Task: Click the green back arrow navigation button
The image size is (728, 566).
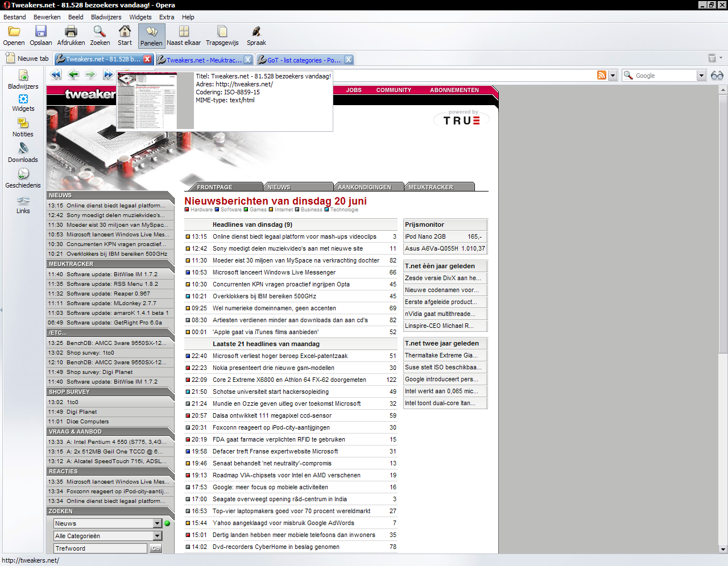Action: (73, 74)
